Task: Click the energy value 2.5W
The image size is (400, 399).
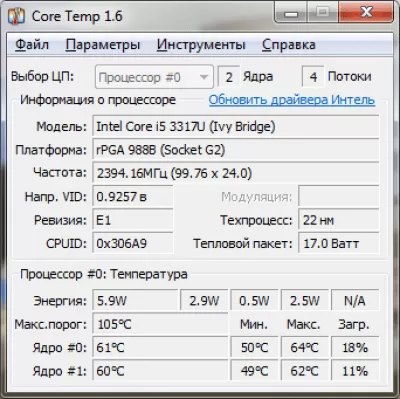Action: tap(305, 301)
